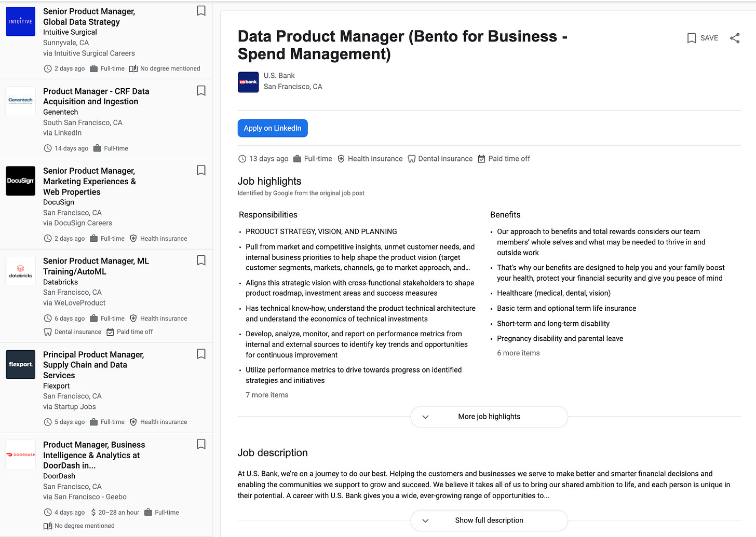Click the clock icon beside 13 days ago
Viewport: 756px width, 537px height.
click(242, 159)
